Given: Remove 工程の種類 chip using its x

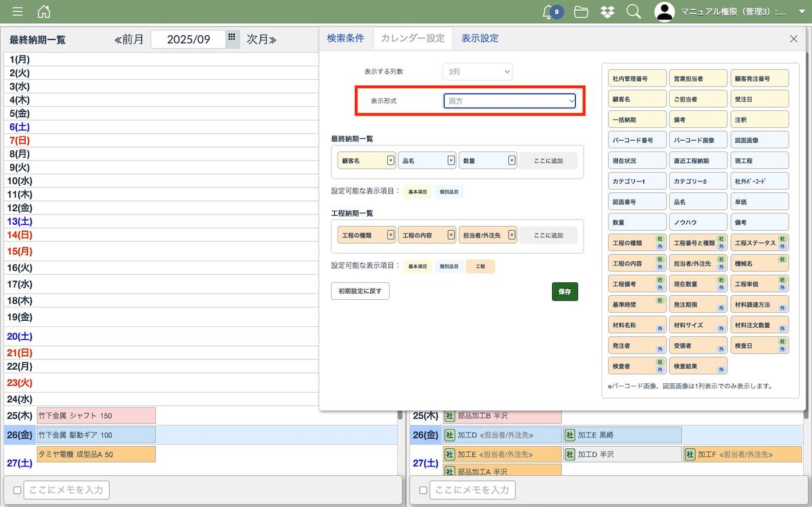Looking at the screenshot, I should click(390, 235).
